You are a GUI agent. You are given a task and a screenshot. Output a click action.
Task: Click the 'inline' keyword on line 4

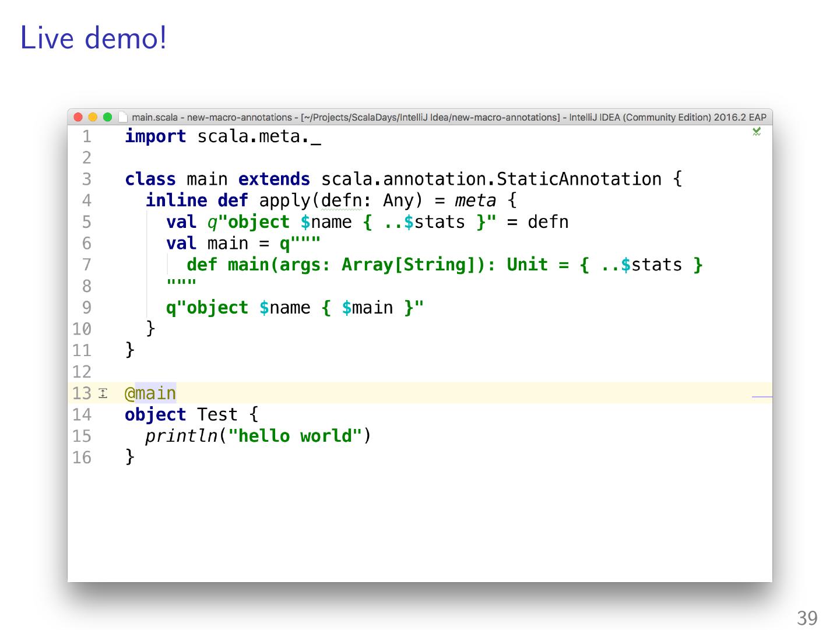click(176, 200)
